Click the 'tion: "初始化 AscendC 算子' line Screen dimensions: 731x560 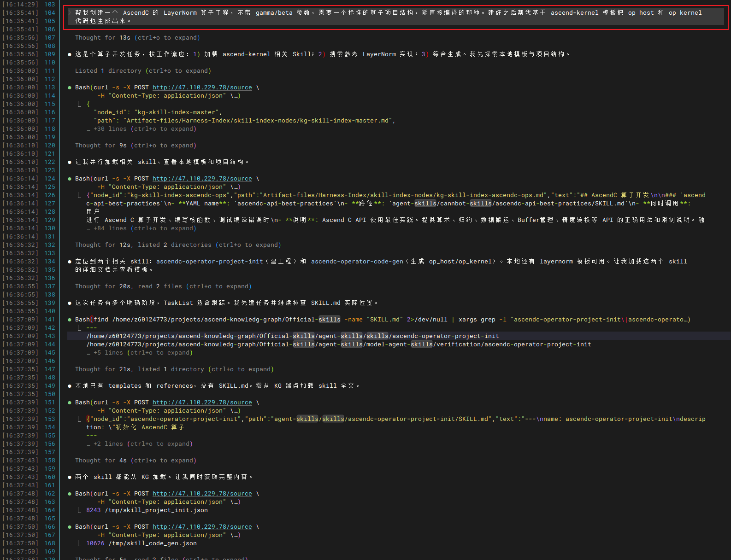[x=135, y=427]
